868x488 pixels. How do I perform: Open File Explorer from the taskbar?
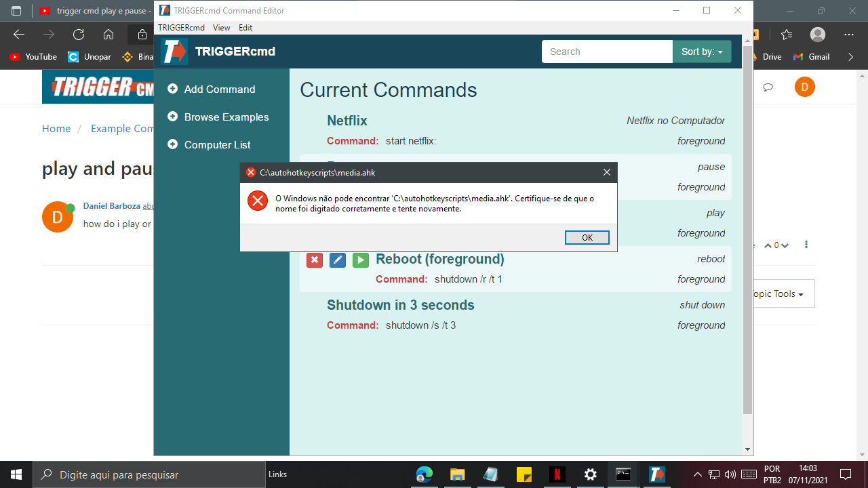click(x=457, y=474)
